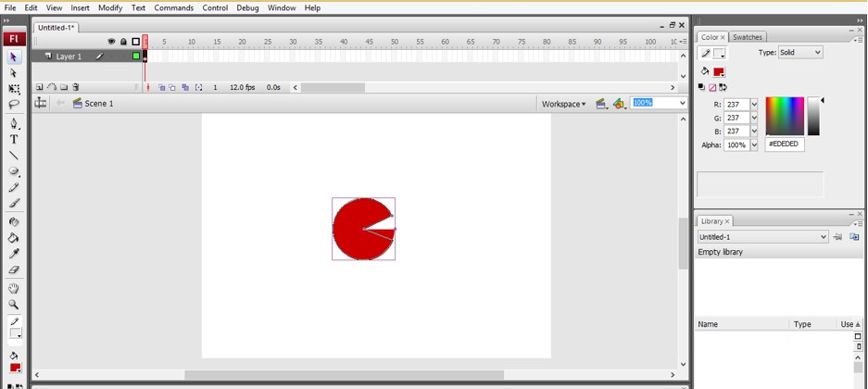The height and width of the screenshot is (389, 868).
Task: Open the stage zoom percentage dropdown
Action: pyautogui.click(x=682, y=103)
